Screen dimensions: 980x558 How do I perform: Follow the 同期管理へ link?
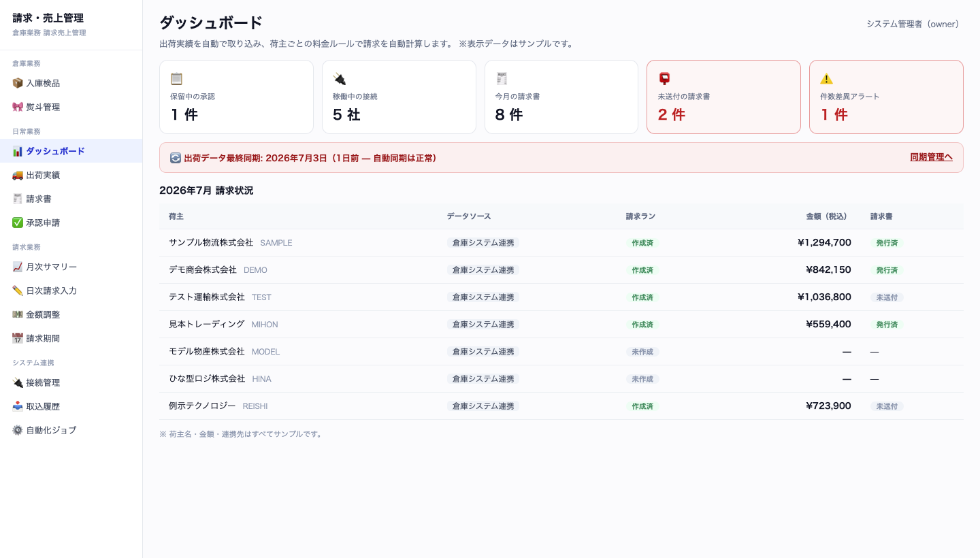pyautogui.click(x=931, y=157)
